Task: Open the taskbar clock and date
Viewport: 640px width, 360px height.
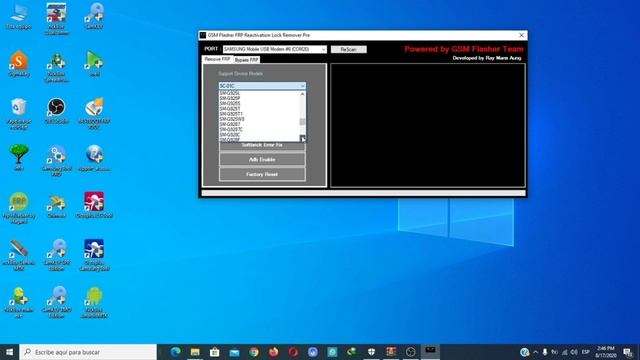Action: click(x=606, y=352)
